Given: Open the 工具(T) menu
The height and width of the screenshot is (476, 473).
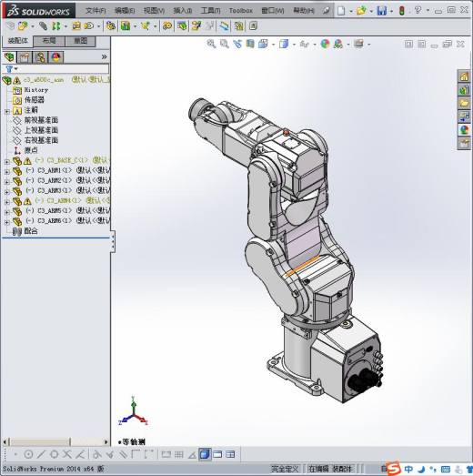Looking at the screenshot, I should (x=210, y=11).
